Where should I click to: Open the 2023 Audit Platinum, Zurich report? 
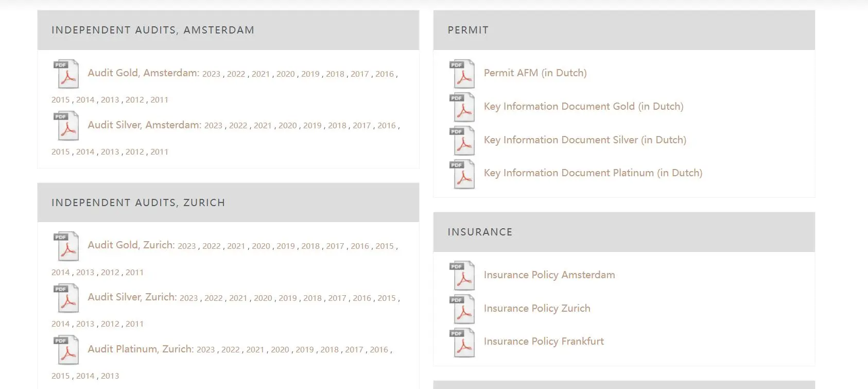click(x=205, y=350)
